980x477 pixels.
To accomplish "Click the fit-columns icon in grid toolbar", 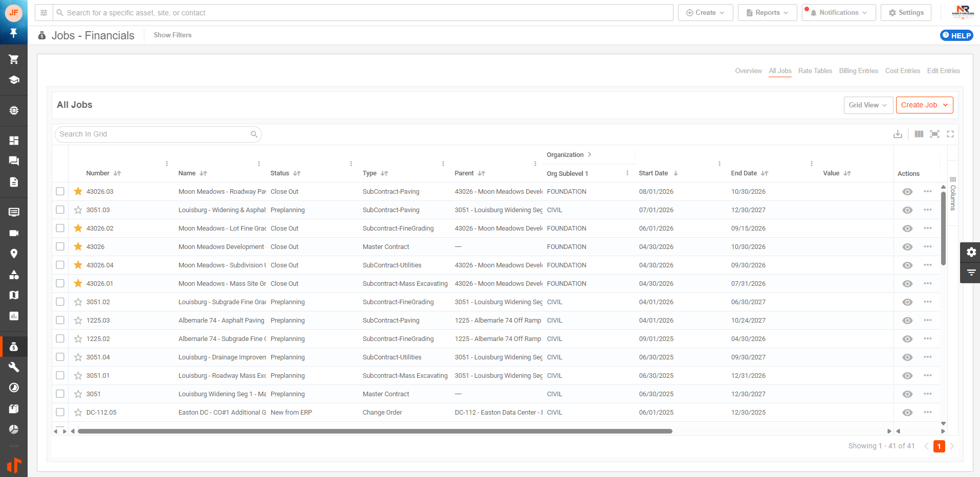I will tap(934, 134).
